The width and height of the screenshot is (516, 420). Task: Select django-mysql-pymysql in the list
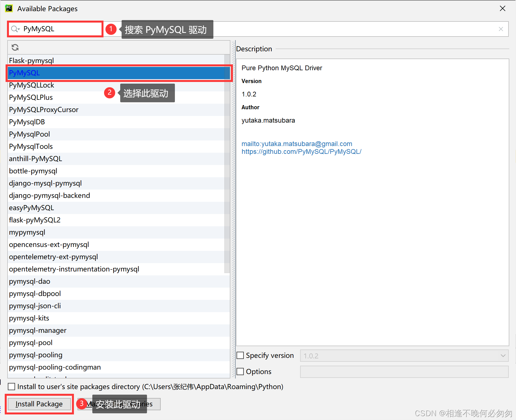click(116, 183)
